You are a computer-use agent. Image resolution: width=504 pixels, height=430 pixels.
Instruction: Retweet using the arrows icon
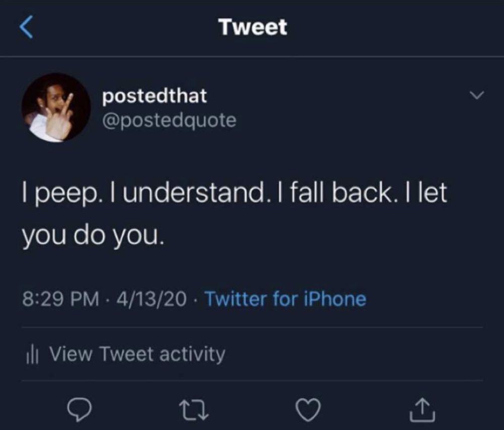(194, 410)
